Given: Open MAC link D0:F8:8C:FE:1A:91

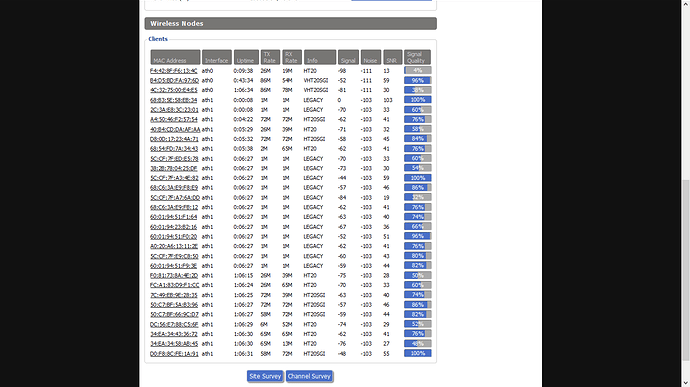Looking at the screenshot, I should coord(174,354).
